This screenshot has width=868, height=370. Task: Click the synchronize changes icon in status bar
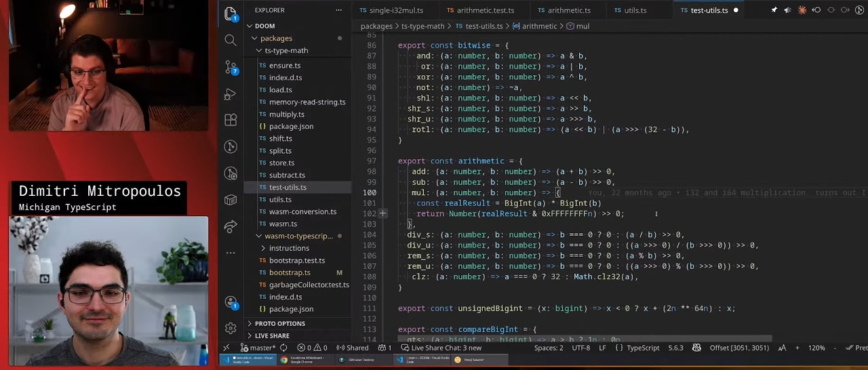tap(283, 348)
